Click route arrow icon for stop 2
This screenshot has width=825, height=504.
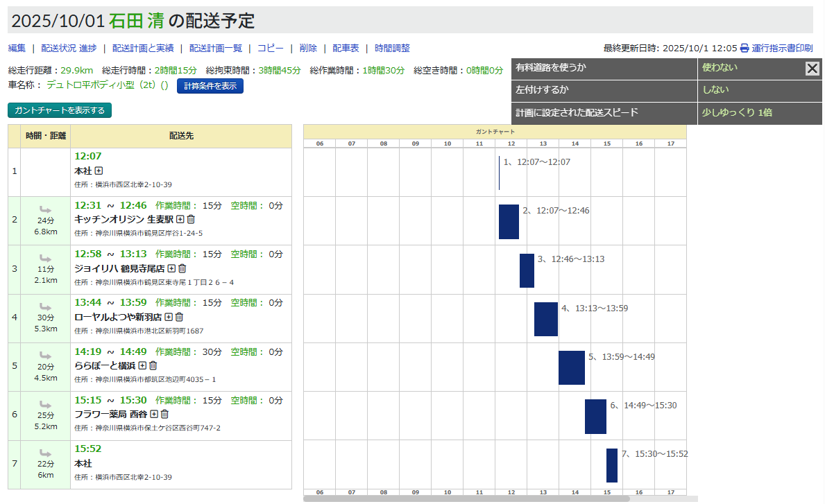(45, 209)
